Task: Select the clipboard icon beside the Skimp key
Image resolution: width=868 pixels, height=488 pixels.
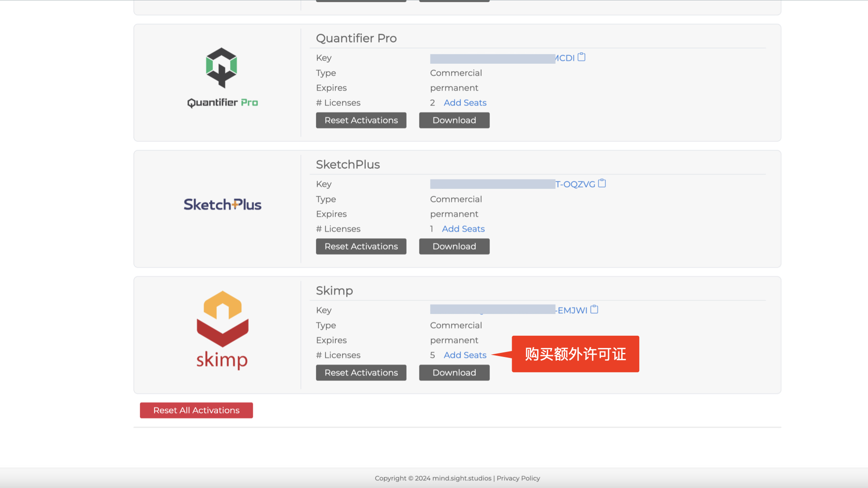Action: [x=594, y=310]
